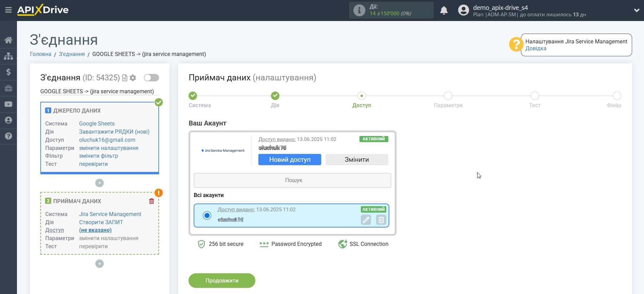Click the ApiX-Drive logo
The image size is (644, 294).
pos(43,10)
